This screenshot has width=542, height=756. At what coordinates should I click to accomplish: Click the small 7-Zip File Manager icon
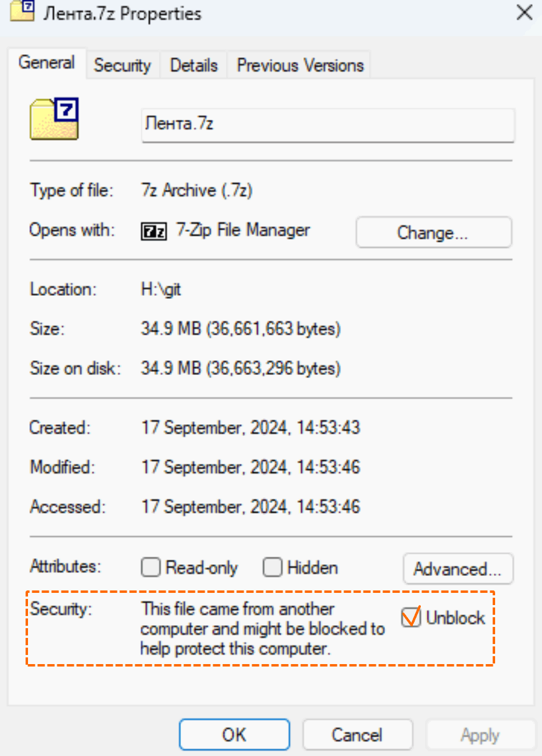[153, 231]
